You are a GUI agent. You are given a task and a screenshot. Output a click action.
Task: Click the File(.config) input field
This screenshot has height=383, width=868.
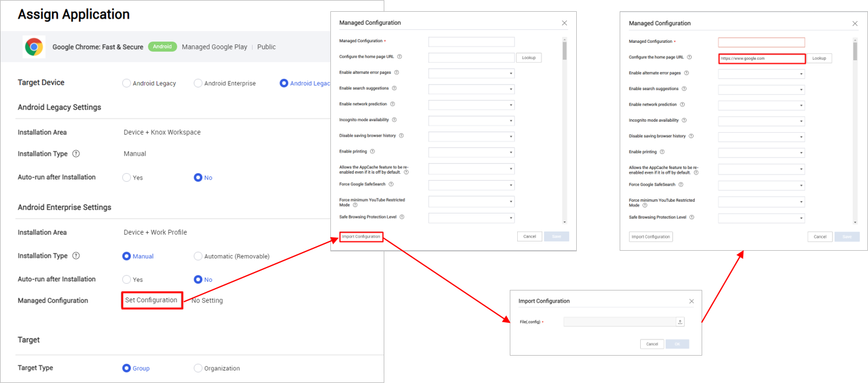[x=621, y=322]
